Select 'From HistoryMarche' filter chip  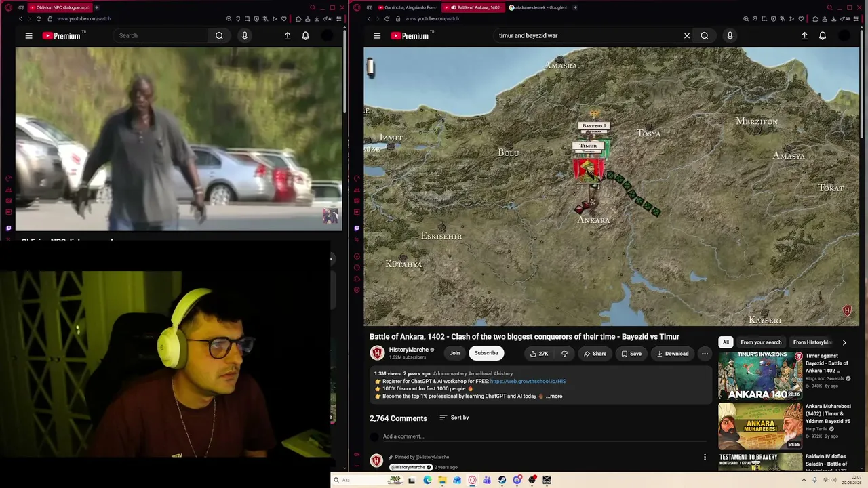click(x=812, y=342)
